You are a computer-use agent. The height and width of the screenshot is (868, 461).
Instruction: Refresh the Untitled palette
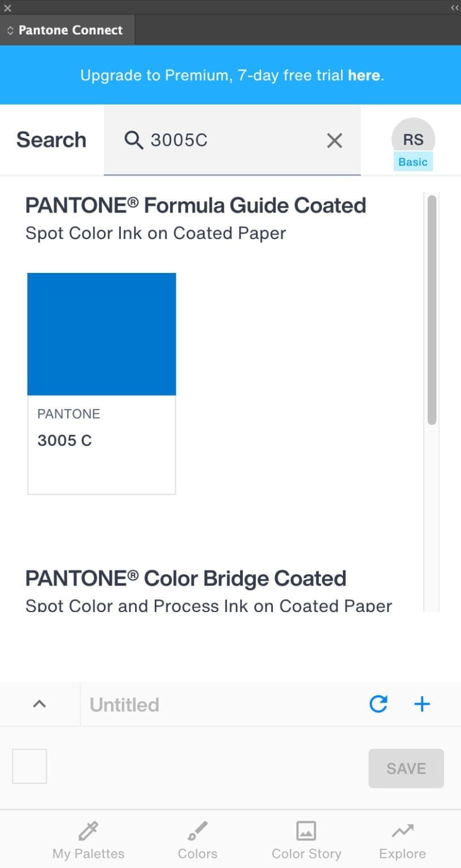point(377,704)
